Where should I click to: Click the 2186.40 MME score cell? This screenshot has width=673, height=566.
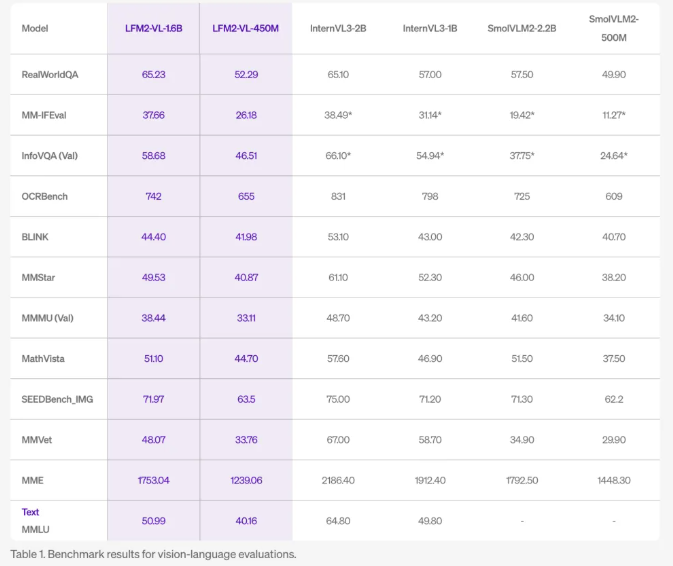point(338,480)
